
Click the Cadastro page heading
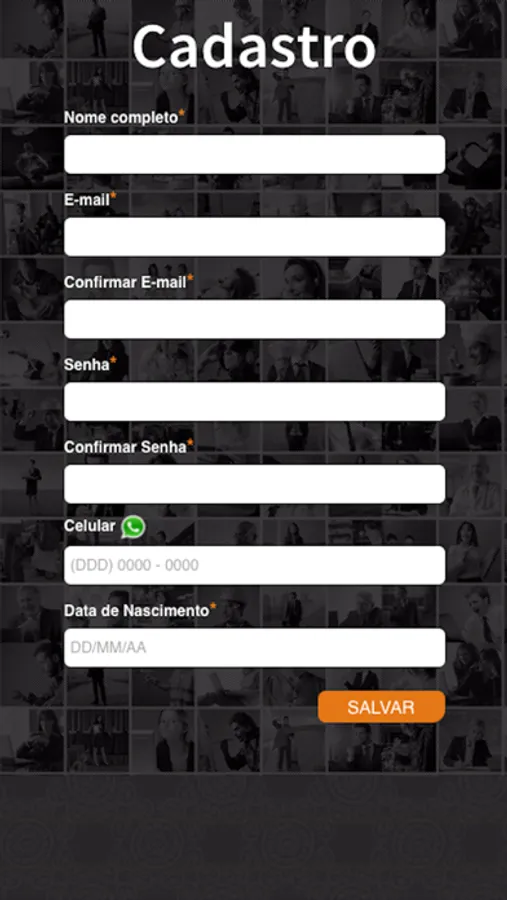tap(254, 46)
